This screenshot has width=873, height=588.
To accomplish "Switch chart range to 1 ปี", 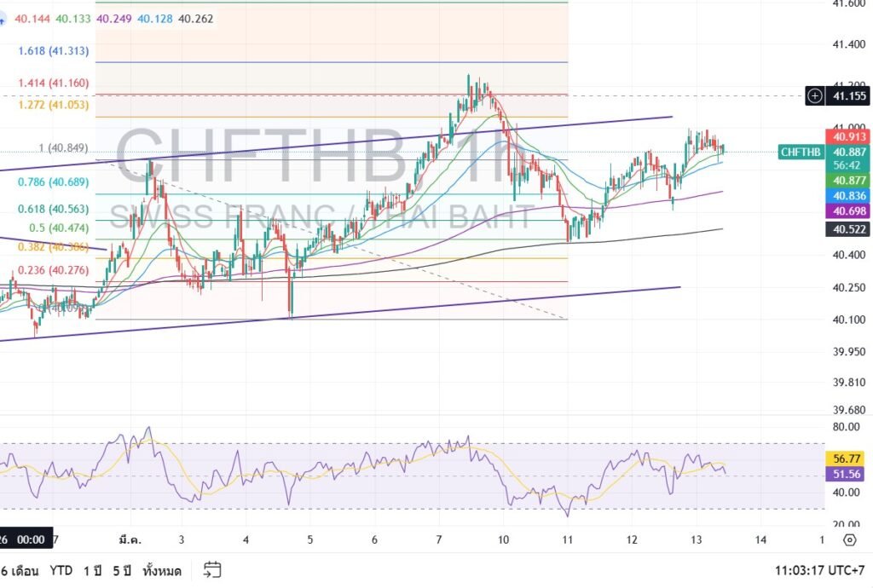I will [x=92, y=570].
